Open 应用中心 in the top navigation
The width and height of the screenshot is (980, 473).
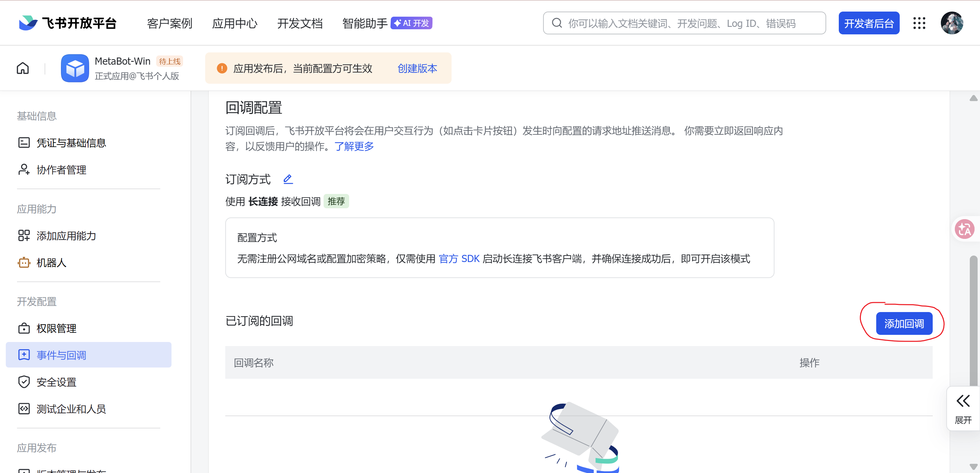(235, 23)
